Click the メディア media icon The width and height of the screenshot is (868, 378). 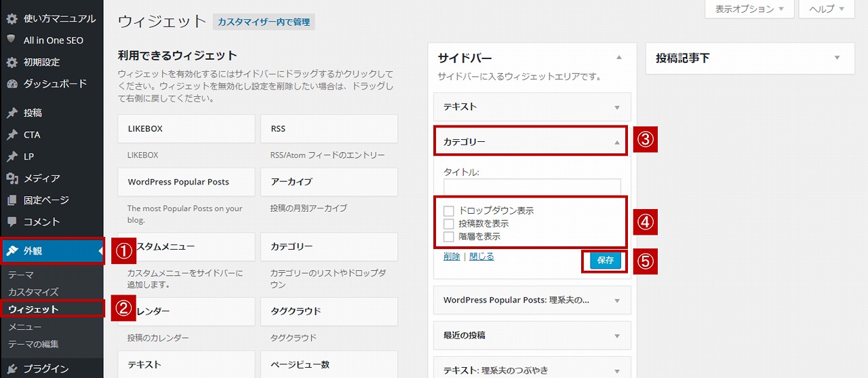point(12,178)
